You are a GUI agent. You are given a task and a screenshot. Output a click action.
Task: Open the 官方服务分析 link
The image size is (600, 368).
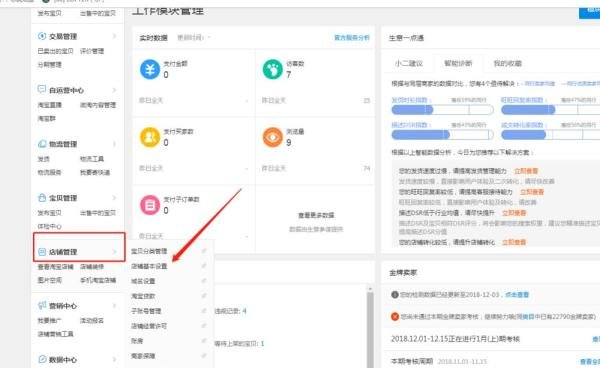pyautogui.click(x=352, y=37)
